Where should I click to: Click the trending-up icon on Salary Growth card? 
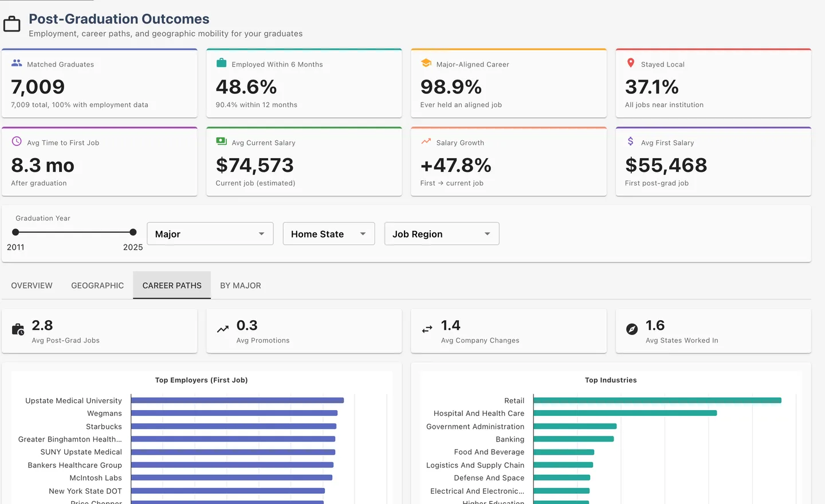click(426, 141)
